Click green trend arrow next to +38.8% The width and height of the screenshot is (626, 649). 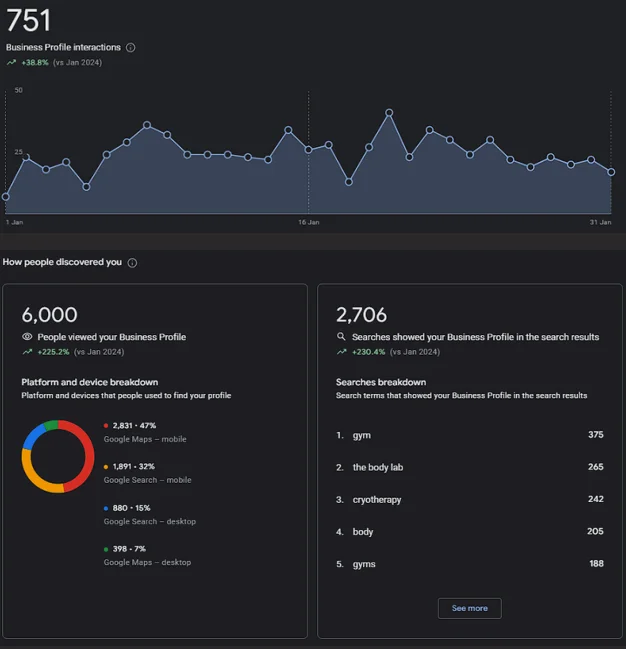[11, 62]
